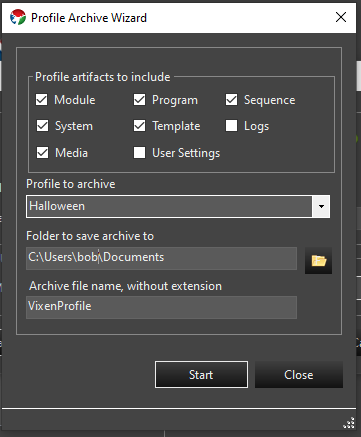This screenshot has width=361, height=437.
Task: Click the Folder to save archive path field
Action: click(x=161, y=258)
